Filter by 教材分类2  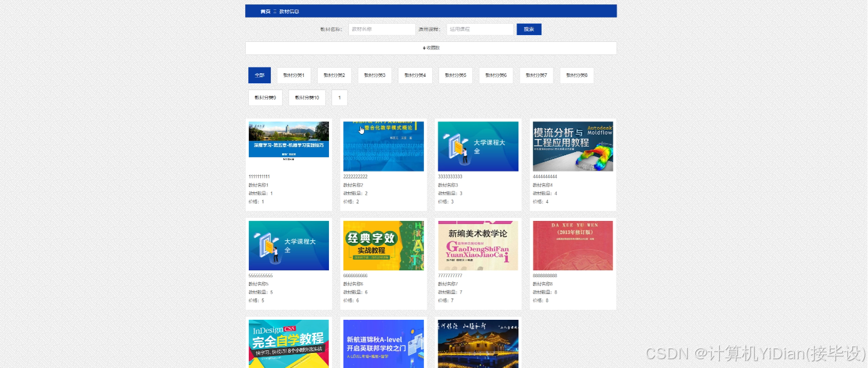click(x=334, y=75)
